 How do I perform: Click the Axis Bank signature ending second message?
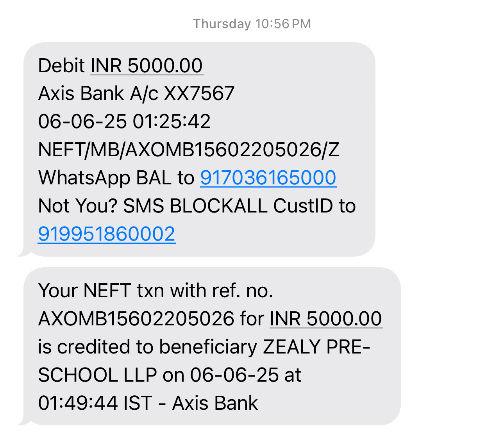pos(215,403)
